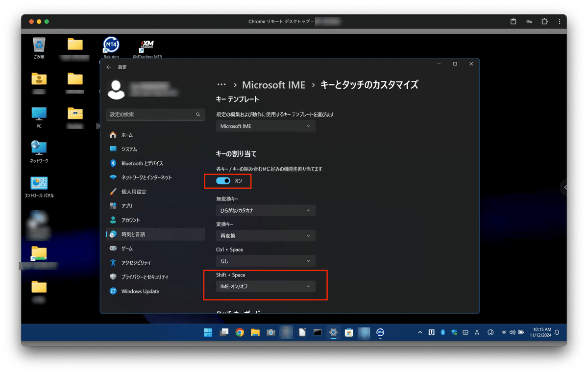The image size is (588, 374).
Task: Click Microsoft IME breadcrumb link
Action: click(x=273, y=85)
